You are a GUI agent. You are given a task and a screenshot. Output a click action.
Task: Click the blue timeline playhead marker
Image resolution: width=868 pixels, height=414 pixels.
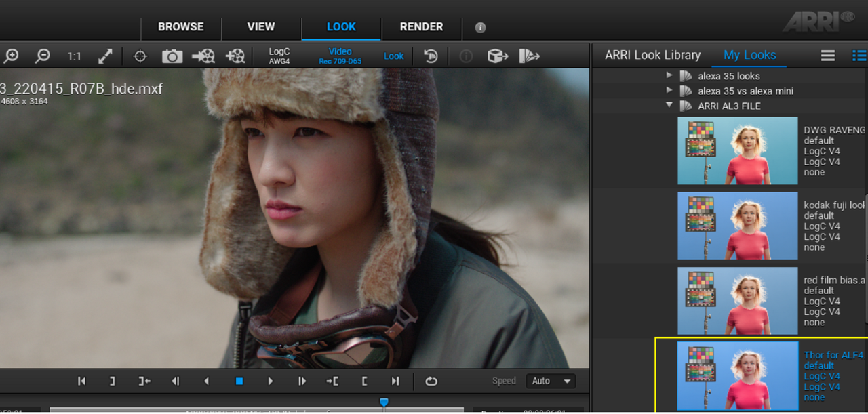point(384,402)
